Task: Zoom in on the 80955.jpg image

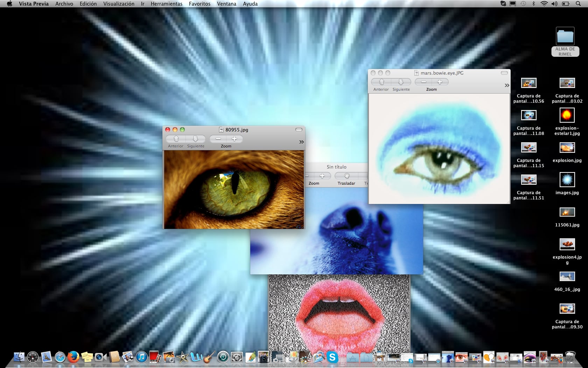Action: pos(234,139)
